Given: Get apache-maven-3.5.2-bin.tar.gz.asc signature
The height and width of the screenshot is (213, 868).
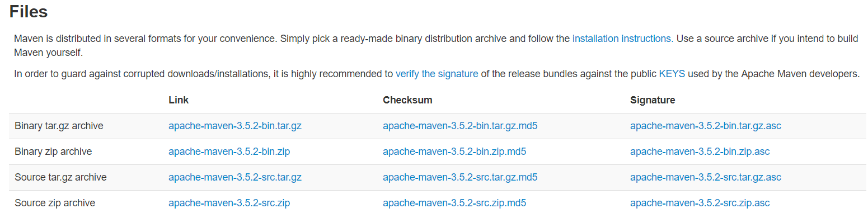Looking at the screenshot, I should [706, 126].
